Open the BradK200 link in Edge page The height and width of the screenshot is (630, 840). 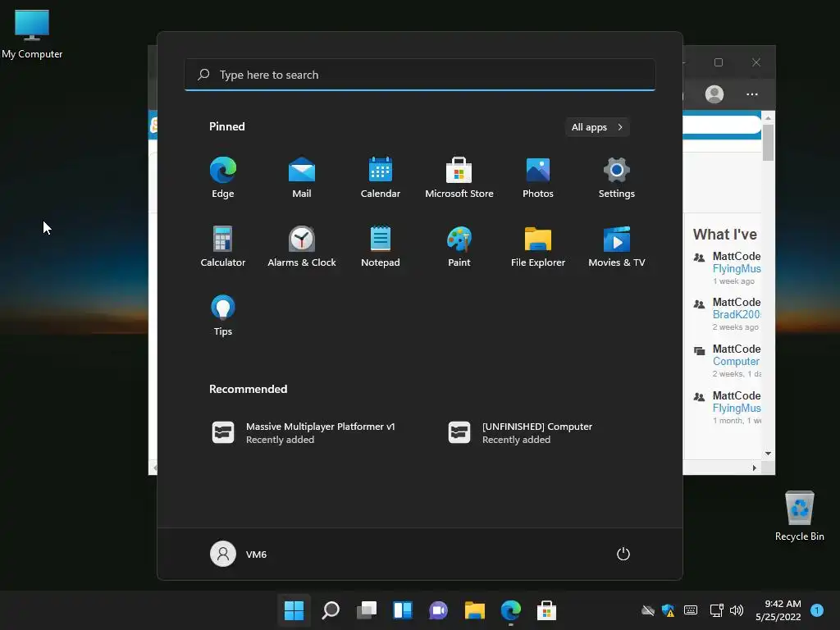(x=737, y=314)
